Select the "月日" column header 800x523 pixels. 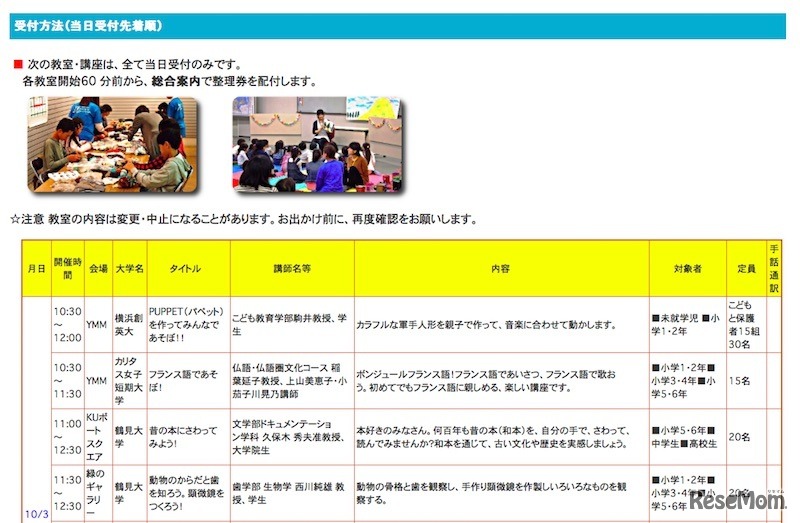[x=36, y=268]
